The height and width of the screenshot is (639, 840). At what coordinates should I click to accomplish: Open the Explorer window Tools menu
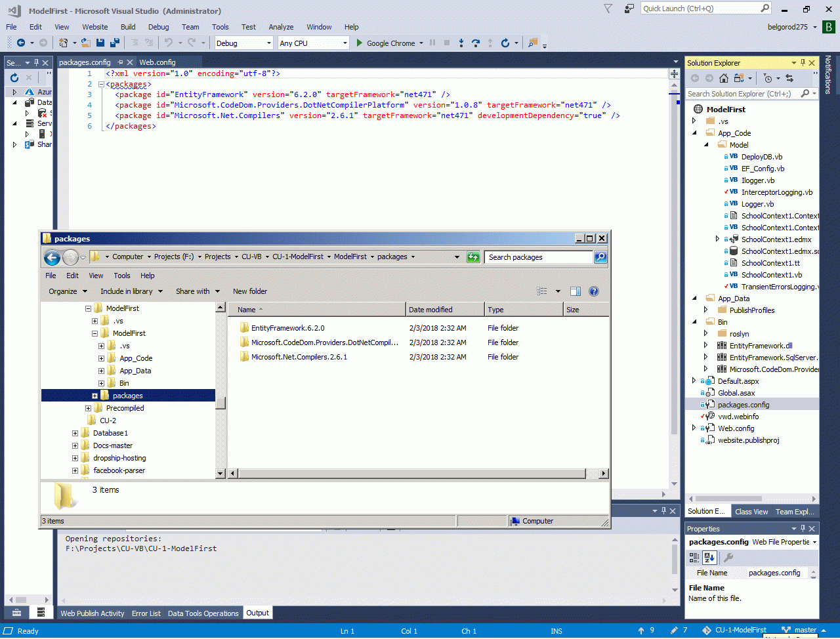click(122, 276)
